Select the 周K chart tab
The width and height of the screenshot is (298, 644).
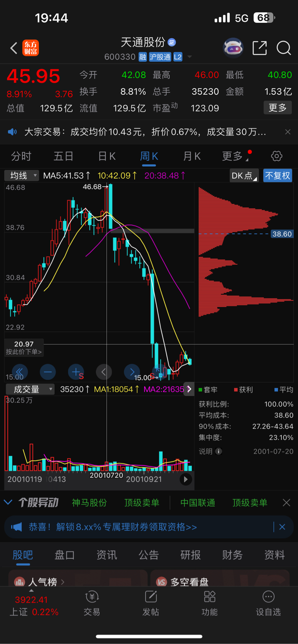point(149,156)
